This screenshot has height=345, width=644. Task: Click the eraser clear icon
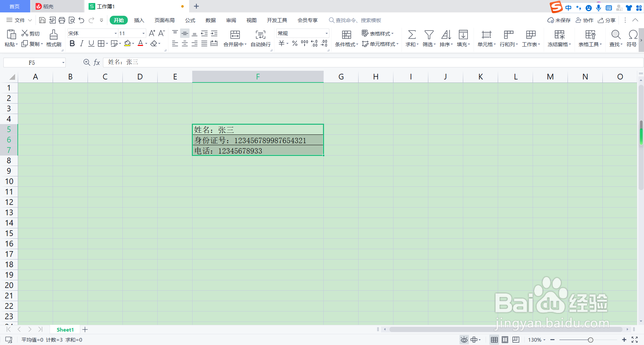click(x=154, y=44)
